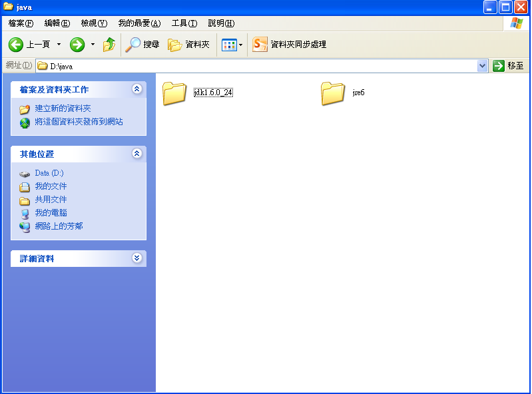Click the Windows flag logo

pyautogui.click(x=517, y=23)
